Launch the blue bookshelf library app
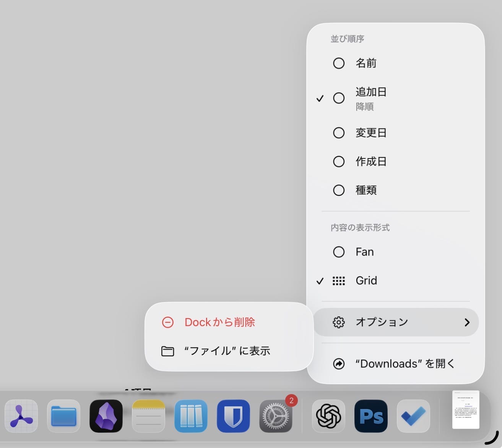The width and height of the screenshot is (502, 448). point(191,416)
